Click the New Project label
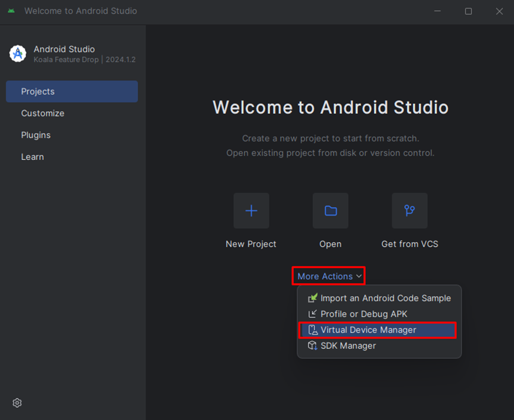 (251, 244)
